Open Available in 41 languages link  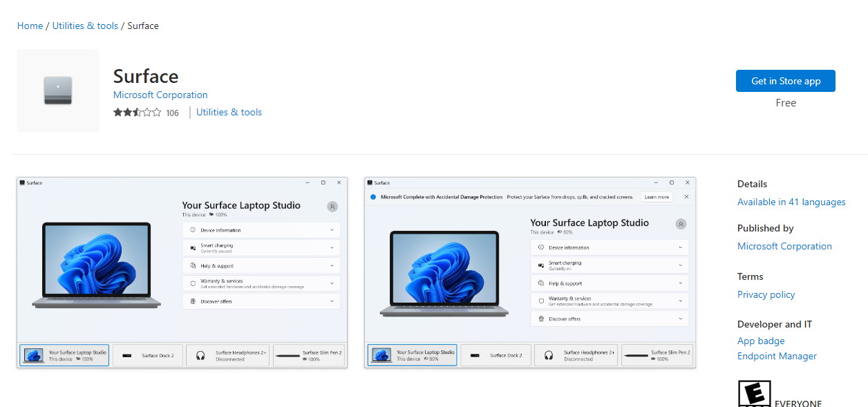click(791, 202)
